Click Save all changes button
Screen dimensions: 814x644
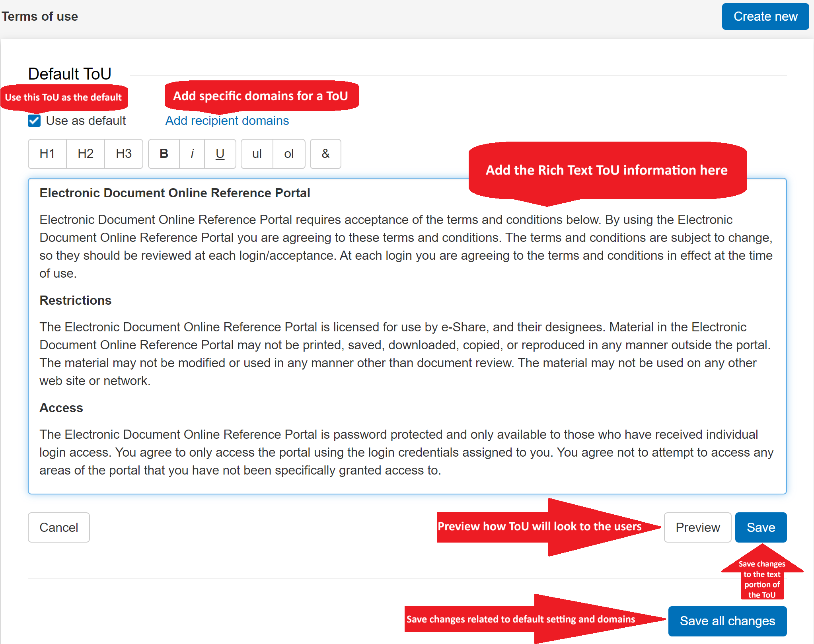tap(727, 621)
